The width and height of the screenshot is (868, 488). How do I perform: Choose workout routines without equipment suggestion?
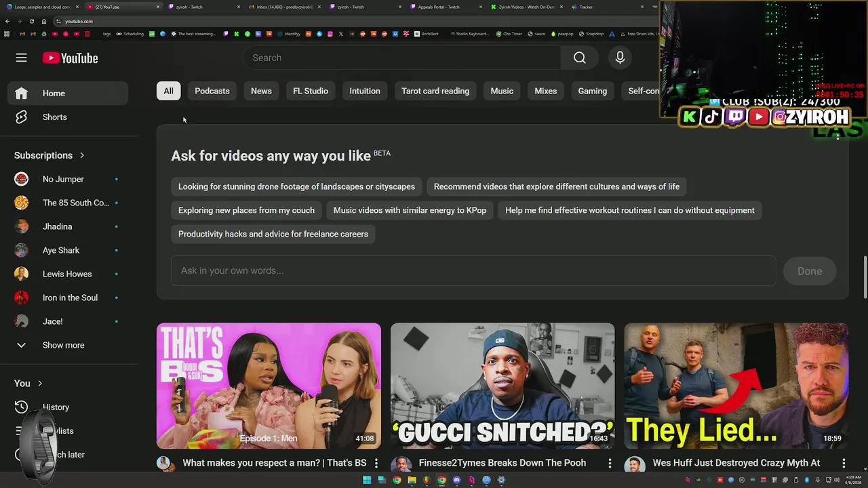coord(630,210)
